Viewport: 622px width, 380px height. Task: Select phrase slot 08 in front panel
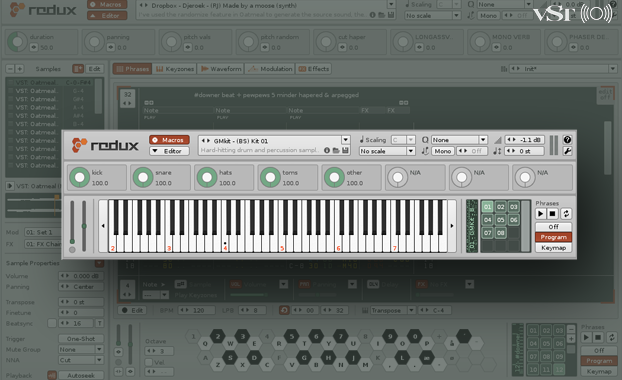point(501,233)
